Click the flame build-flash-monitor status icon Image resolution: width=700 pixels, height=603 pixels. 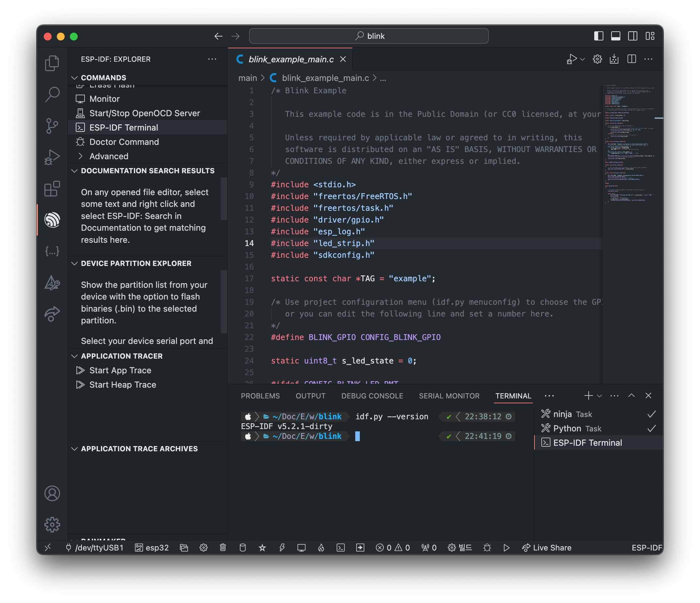coord(321,548)
